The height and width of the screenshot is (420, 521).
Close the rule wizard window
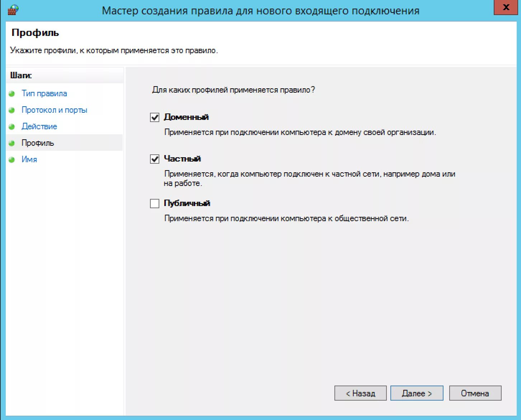[x=506, y=7]
